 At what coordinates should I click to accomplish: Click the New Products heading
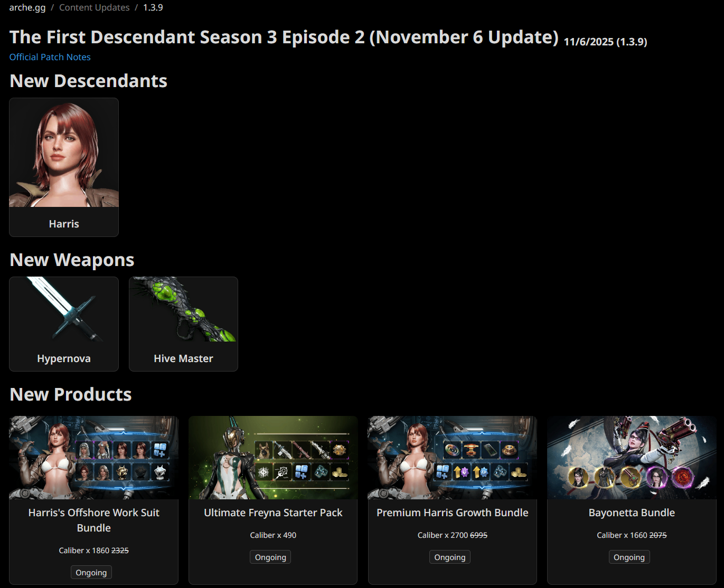pyautogui.click(x=71, y=394)
